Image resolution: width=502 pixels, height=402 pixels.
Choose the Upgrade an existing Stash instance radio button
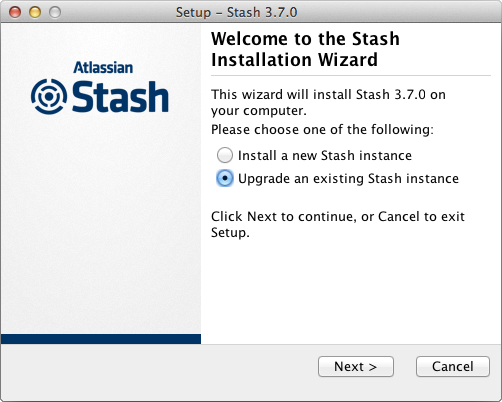pyautogui.click(x=225, y=178)
